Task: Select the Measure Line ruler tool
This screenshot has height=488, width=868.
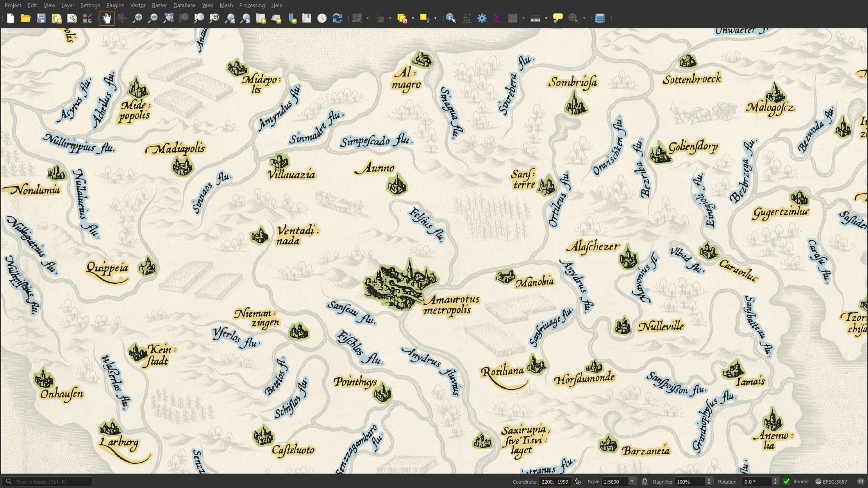Action: pyautogui.click(x=535, y=18)
